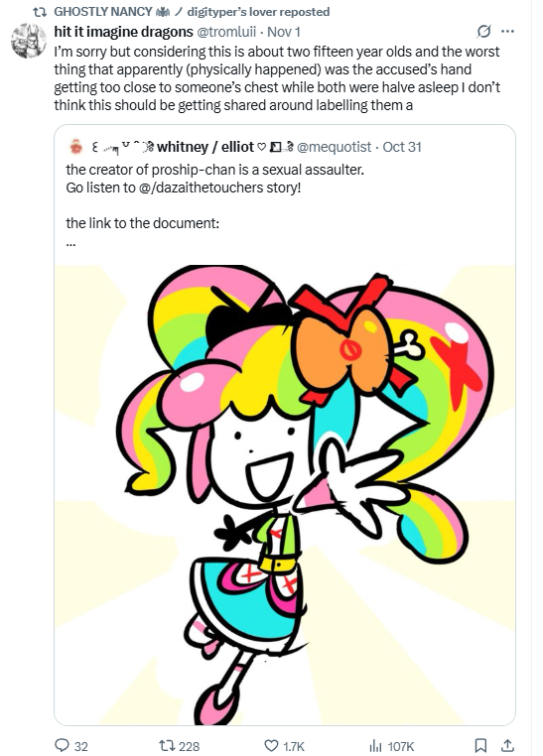
Task: Open the tromluii profile avatar
Action: (x=29, y=41)
